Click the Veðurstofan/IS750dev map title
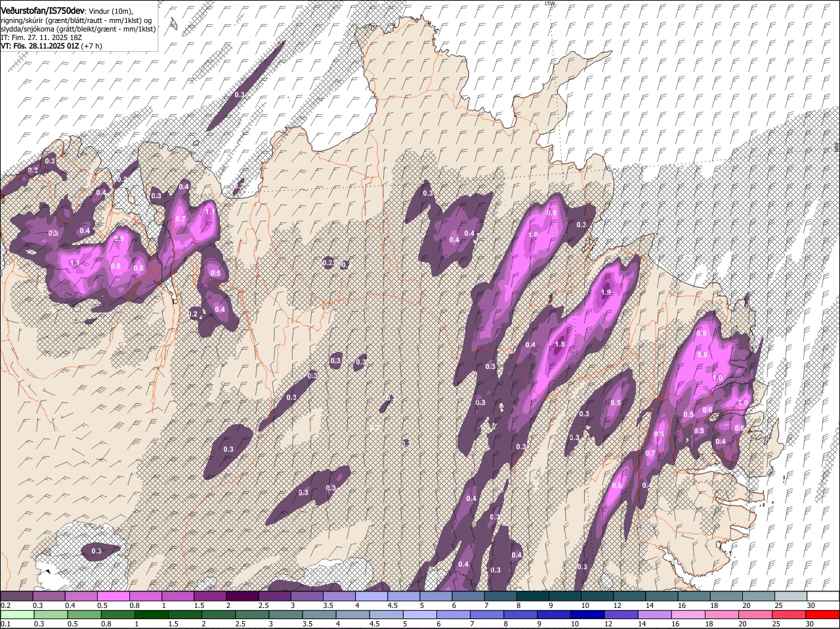 [x=43, y=11]
